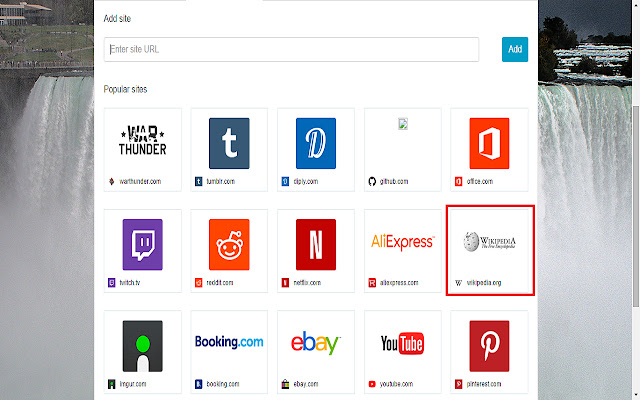This screenshot has height=400, width=640.
Task: Click the office.com favicon
Action: tap(458, 181)
